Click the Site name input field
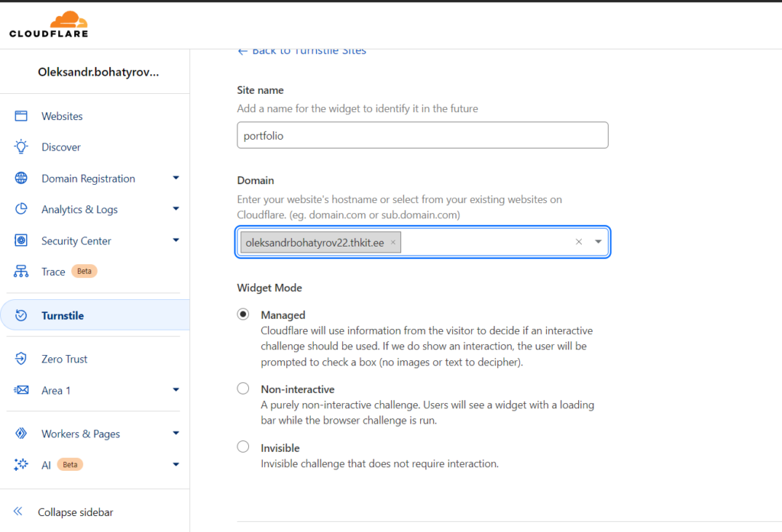 pos(422,135)
